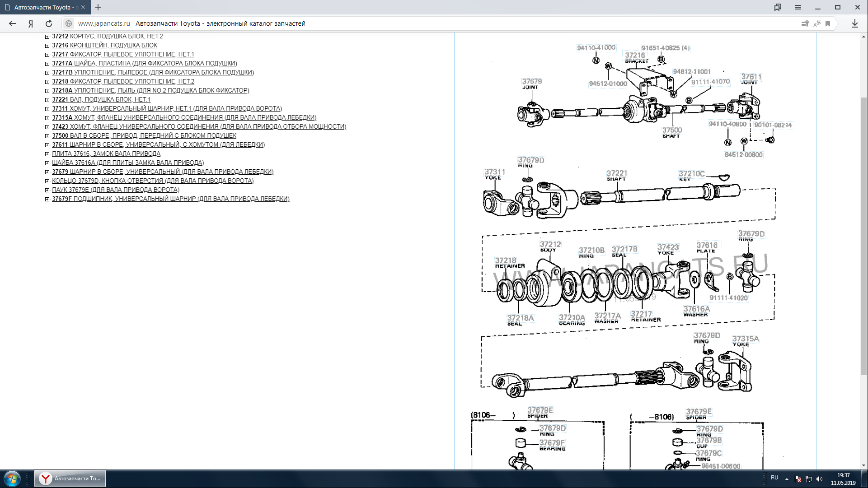The height and width of the screenshot is (488, 868).
Task: Expand the 37218A УПЛОТНЕНИЕ ПЫЛЬ row
Action: (x=47, y=91)
